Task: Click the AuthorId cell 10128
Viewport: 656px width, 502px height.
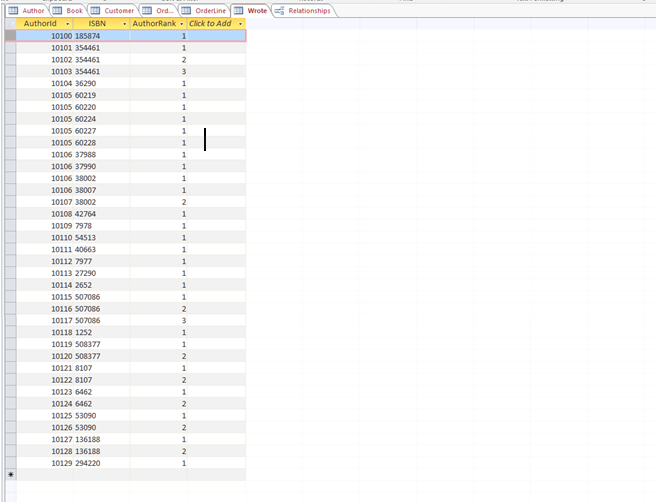Action: 45,451
